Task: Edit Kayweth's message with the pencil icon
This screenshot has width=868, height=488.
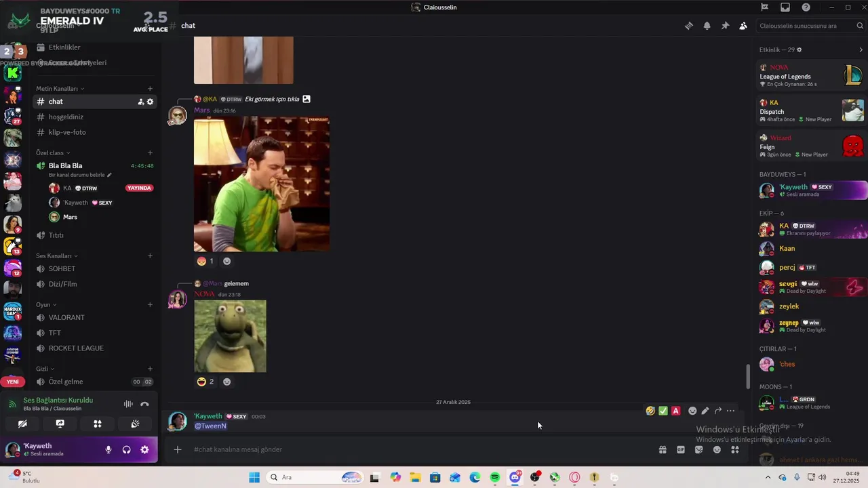Action: [x=705, y=411]
